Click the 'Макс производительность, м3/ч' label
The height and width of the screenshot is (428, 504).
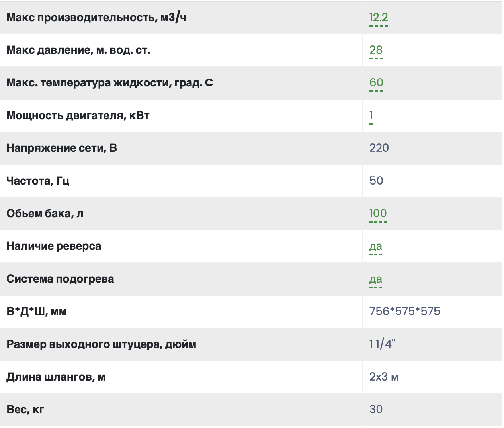point(96,18)
